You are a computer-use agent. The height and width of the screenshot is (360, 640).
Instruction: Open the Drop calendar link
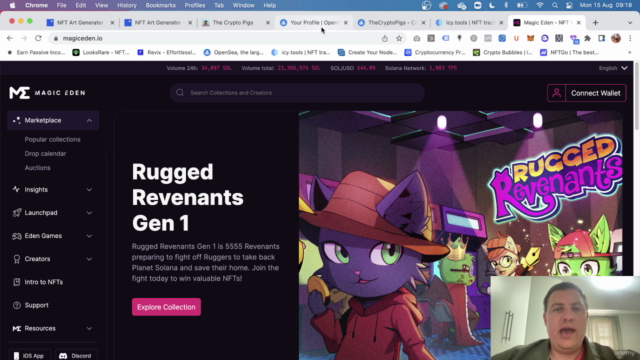(x=45, y=153)
